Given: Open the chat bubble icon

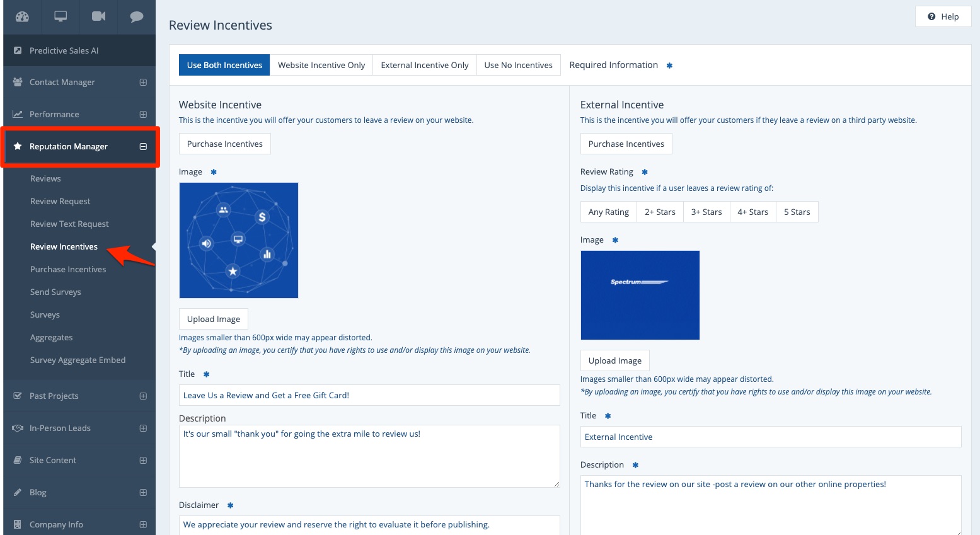Looking at the screenshot, I should [136, 17].
